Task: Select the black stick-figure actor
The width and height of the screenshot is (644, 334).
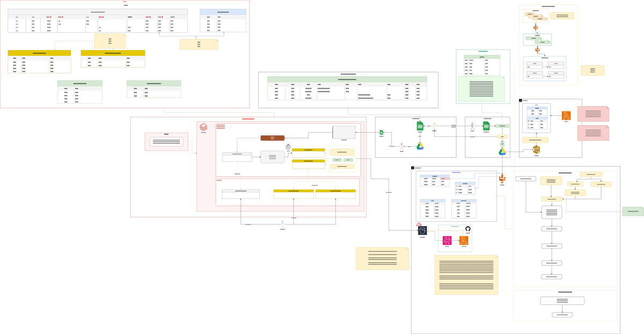Action: (x=472, y=125)
